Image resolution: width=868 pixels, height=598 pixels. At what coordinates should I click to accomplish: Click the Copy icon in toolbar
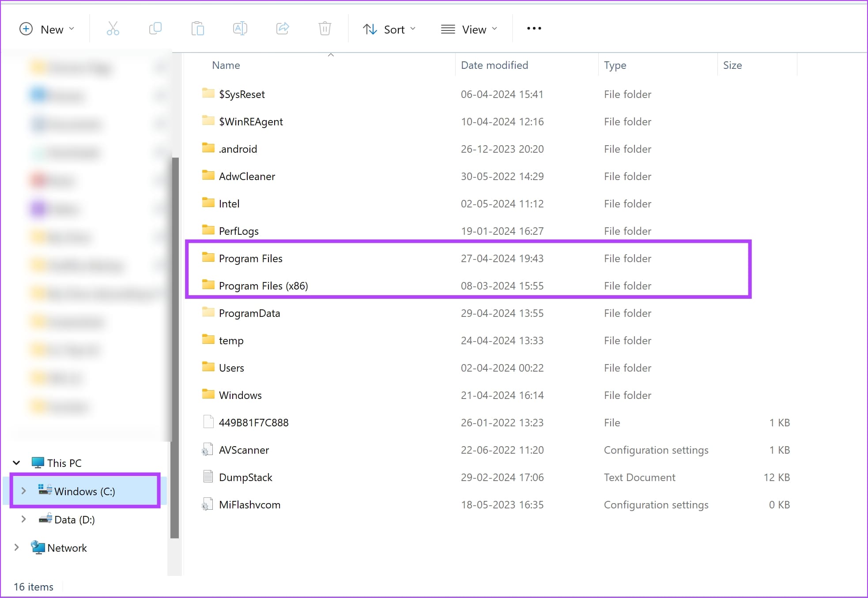click(x=155, y=29)
